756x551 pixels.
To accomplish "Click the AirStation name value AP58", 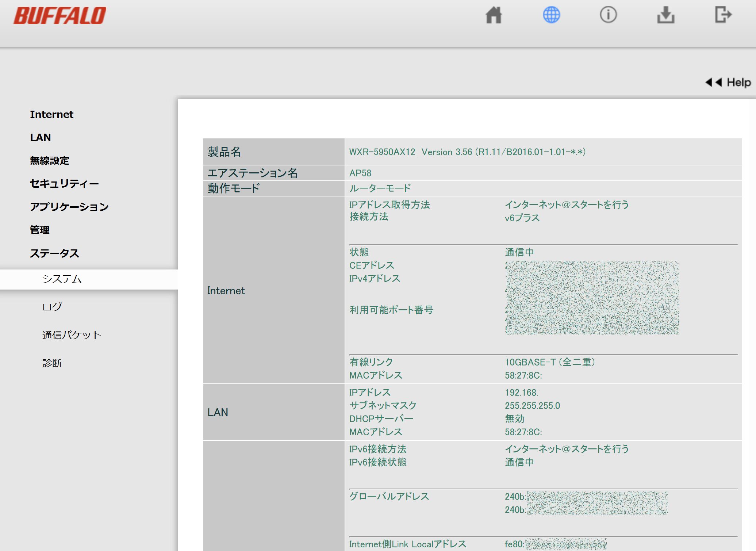I will [x=360, y=173].
